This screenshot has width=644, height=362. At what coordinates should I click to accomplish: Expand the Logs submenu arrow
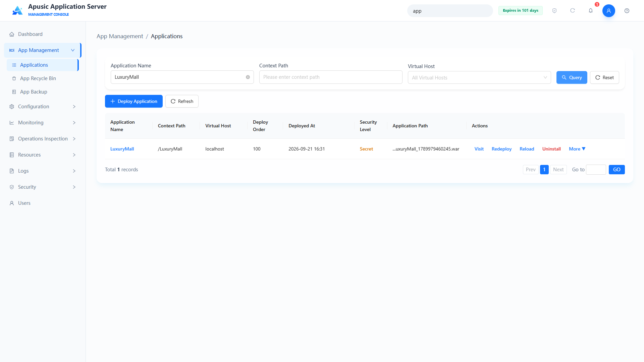pos(74,171)
